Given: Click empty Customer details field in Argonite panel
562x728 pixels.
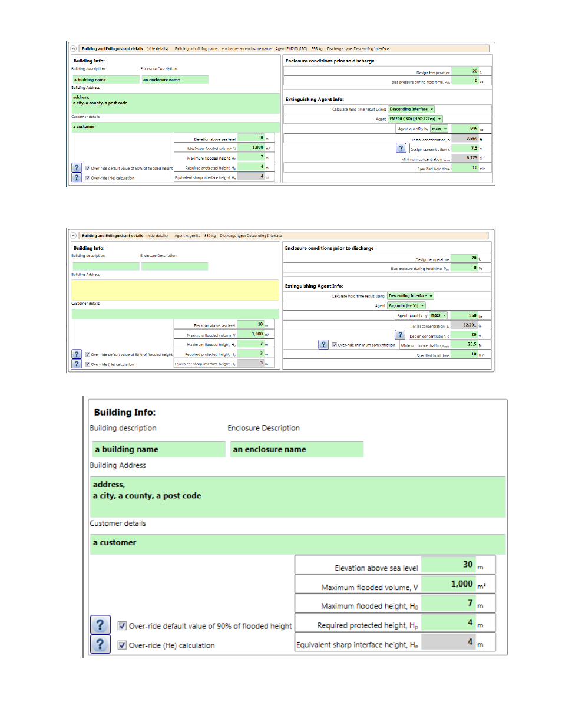Looking at the screenshot, I should click(175, 314).
